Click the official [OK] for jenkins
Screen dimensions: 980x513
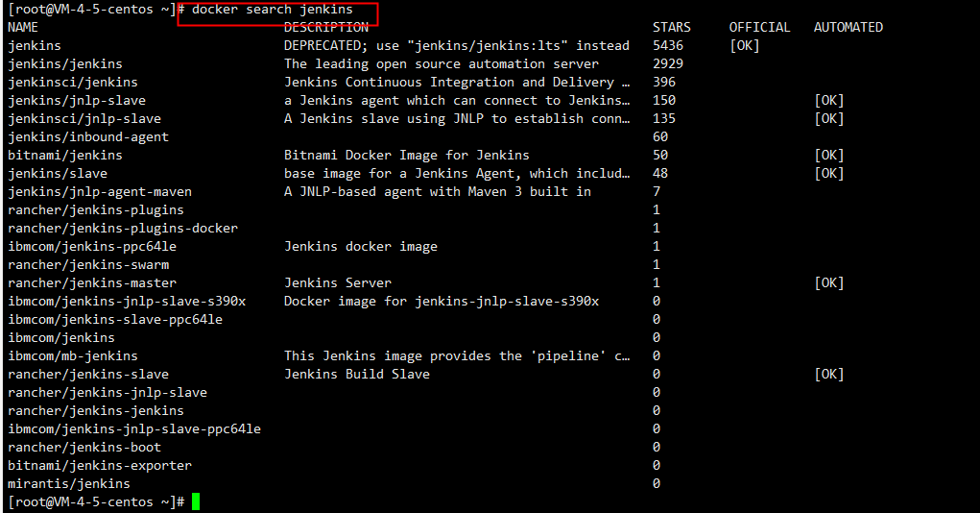(744, 46)
